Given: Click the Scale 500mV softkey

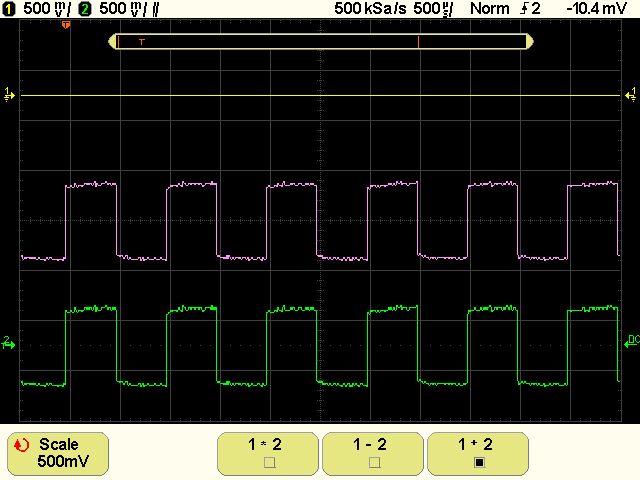Looking at the screenshot, I should (58, 454).
